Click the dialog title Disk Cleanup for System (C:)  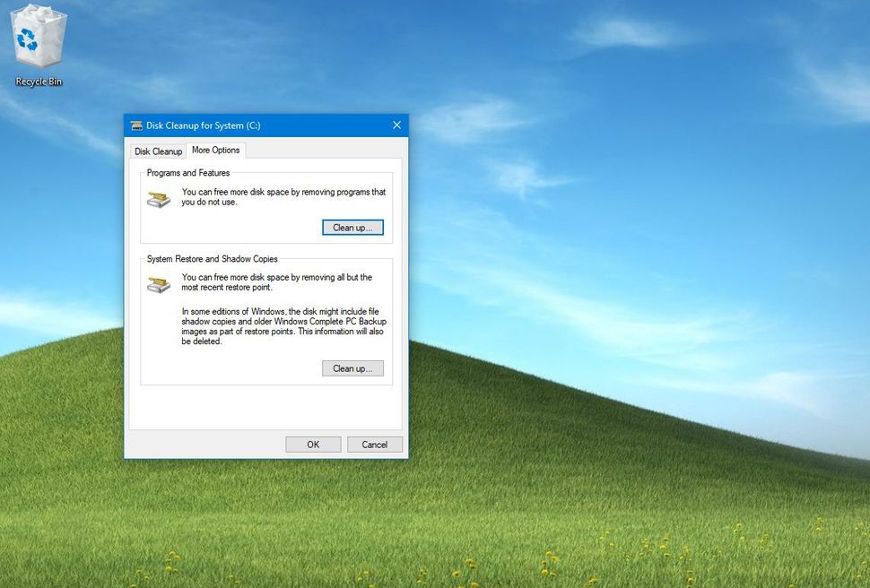(203, 125)
